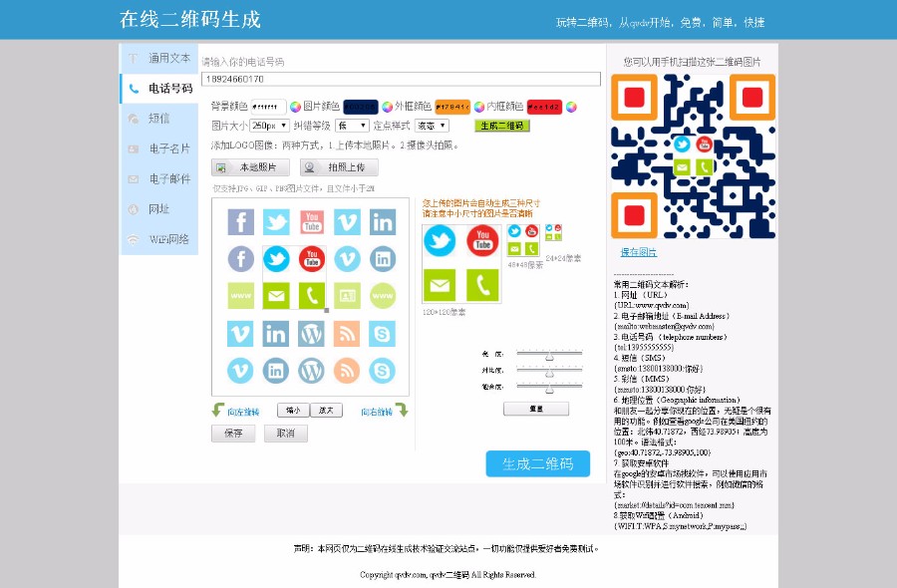Screen dimensions: 897x588
Task: Select the WordPress logo icon
Action: click(x=312, y=333)
